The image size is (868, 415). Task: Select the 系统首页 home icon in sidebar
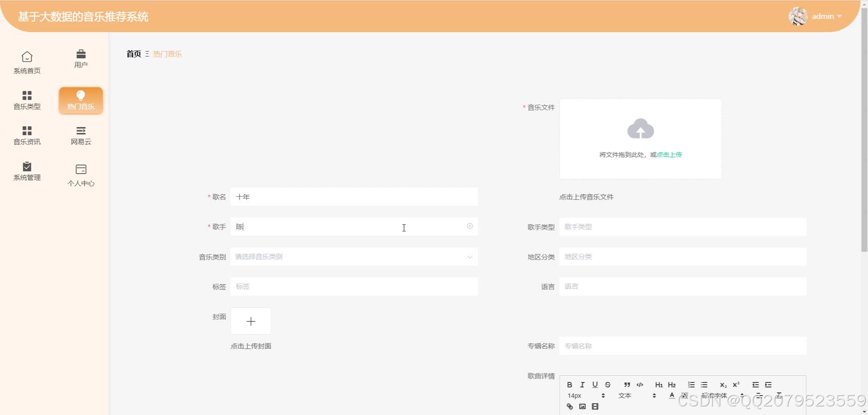point(27,62)
